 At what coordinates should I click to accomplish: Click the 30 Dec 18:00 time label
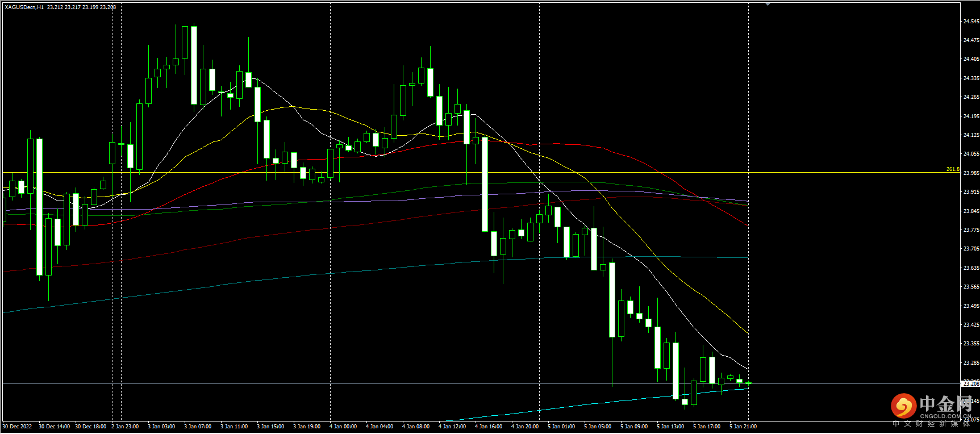click(91, 427)
